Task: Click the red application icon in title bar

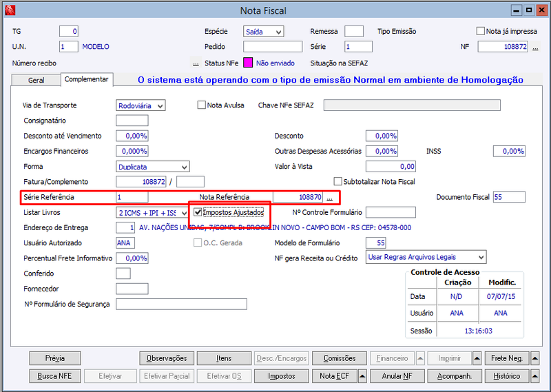Action: click(x=10, y=10)
